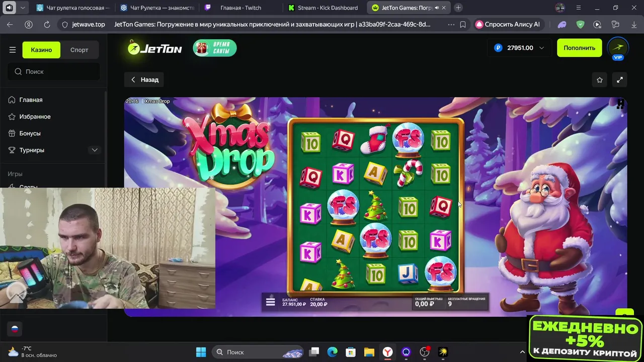Open the browser profile avatar
This screenshot has width=644, height=362.
(560, 8)
